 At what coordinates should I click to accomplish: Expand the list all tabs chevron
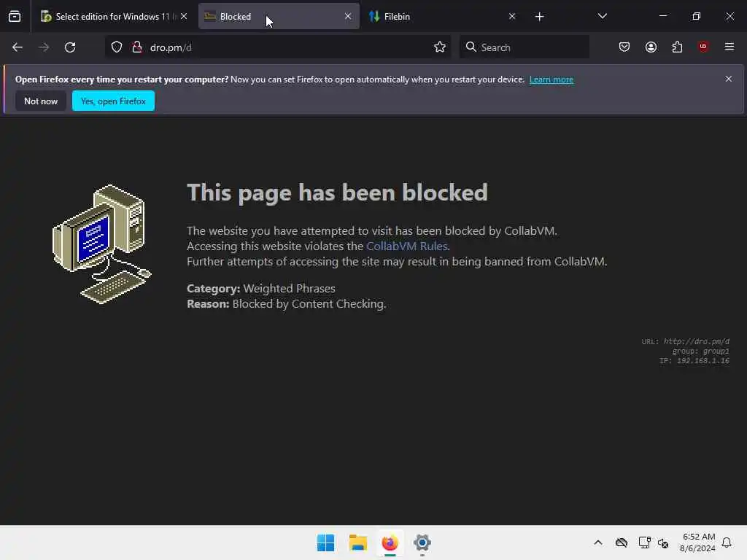click(602, 16)
